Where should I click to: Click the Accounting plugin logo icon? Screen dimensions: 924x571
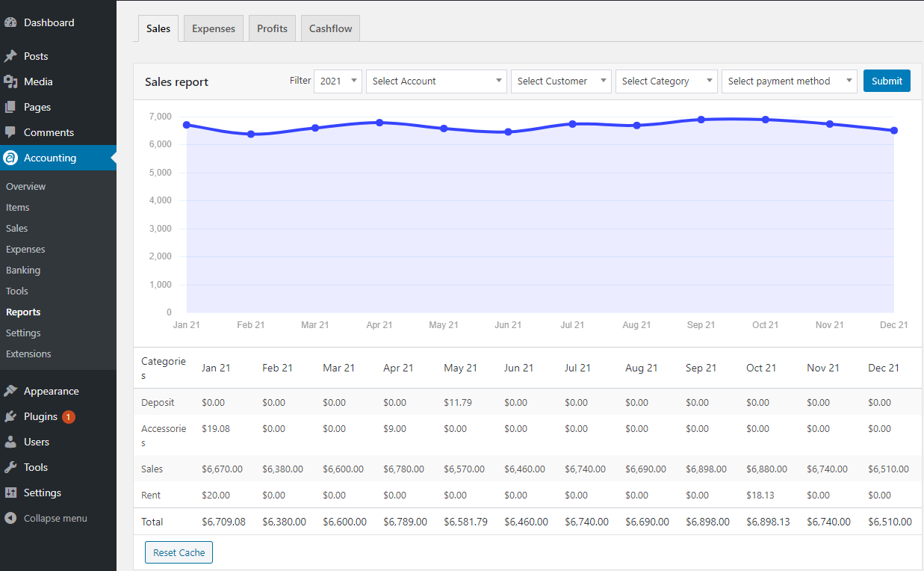pos(10,158)
